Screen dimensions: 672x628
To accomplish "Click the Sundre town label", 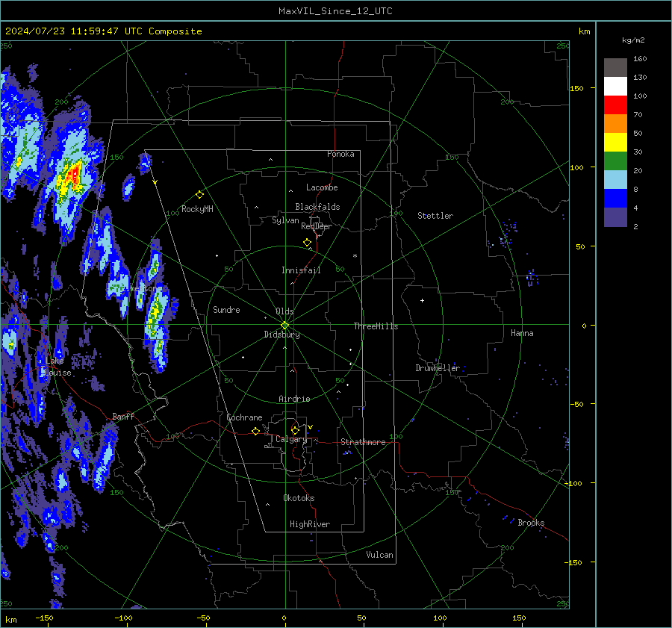I will (226, 309).
